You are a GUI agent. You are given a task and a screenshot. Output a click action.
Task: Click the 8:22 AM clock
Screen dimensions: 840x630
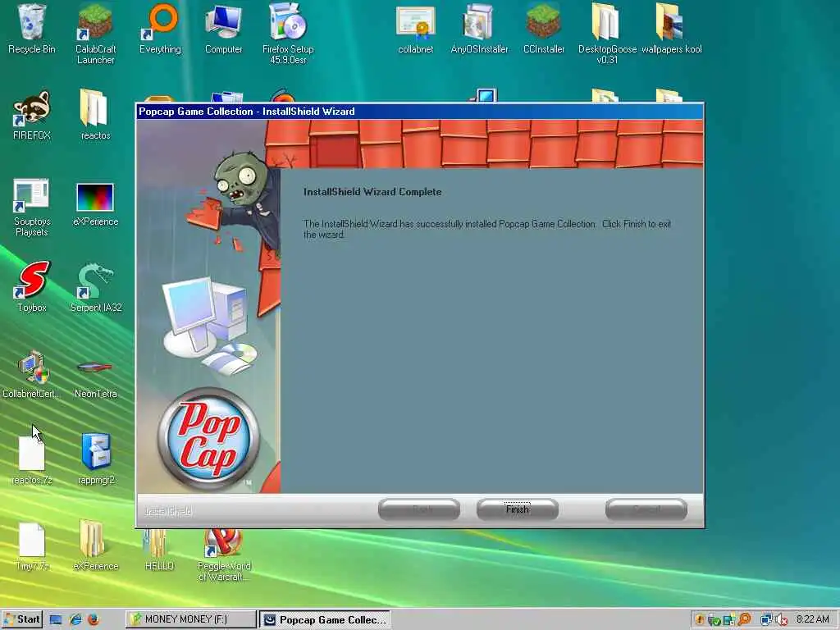click(813, 619)
